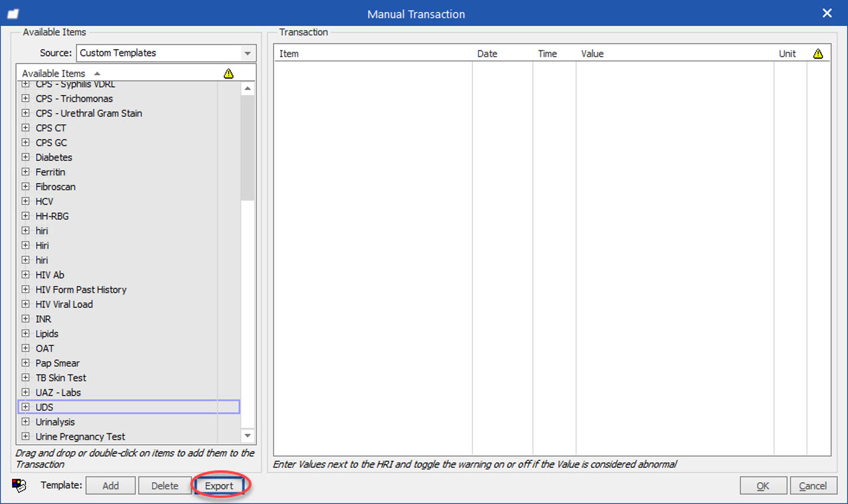Image resolution: width=848 pixels, height=504 pixels.
Task: Expand the Pap Smear template
Action: point(25,362)
